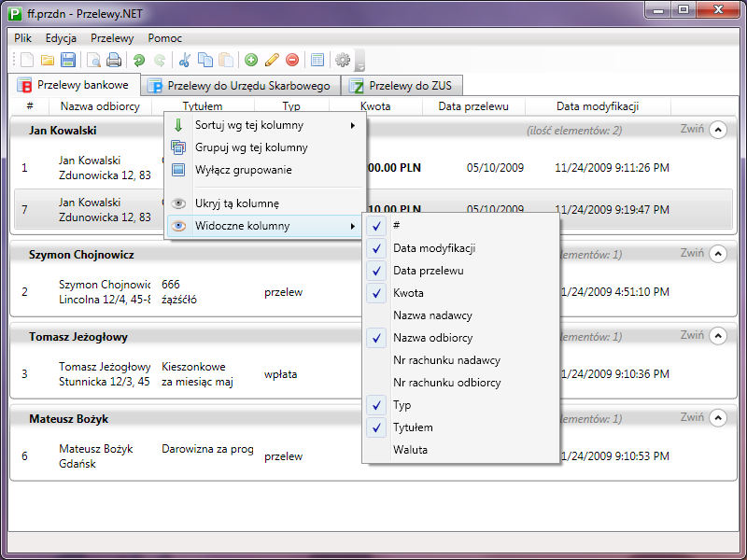Click date 11/24/2009 9:11:26 PM cell
747x560 pixels.
[612, 168]
